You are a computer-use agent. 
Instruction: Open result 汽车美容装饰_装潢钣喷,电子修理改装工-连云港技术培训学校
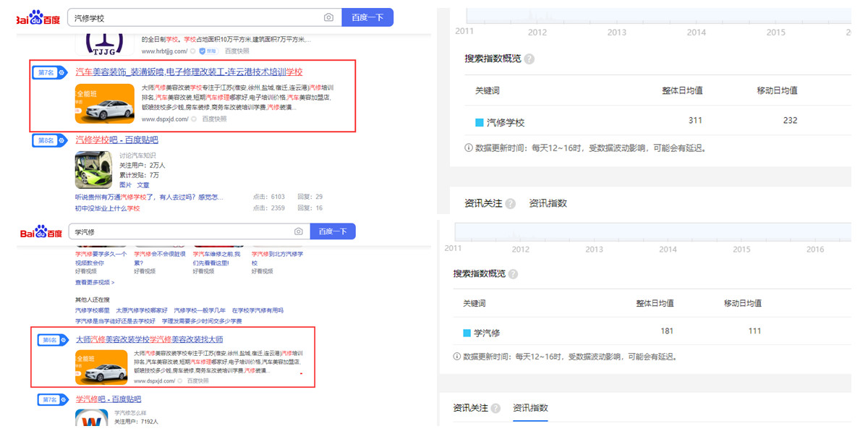coord(189,72)
